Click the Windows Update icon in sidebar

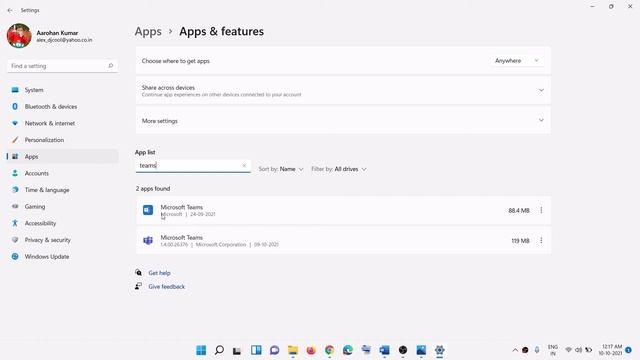(15, 257)
